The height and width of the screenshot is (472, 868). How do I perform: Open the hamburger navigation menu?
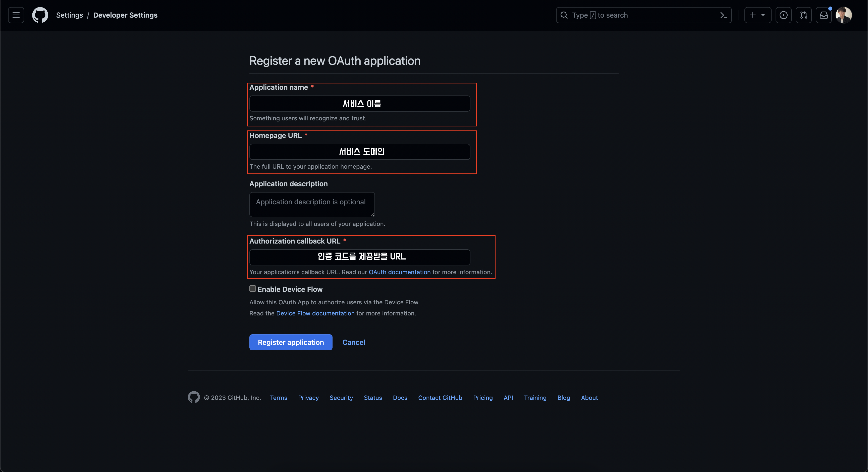[16, 15]
